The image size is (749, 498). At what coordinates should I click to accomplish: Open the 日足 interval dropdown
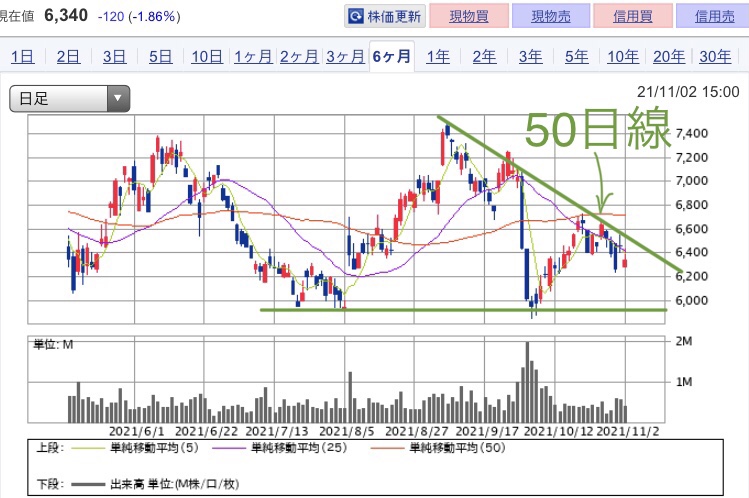(x=70, y=99)
